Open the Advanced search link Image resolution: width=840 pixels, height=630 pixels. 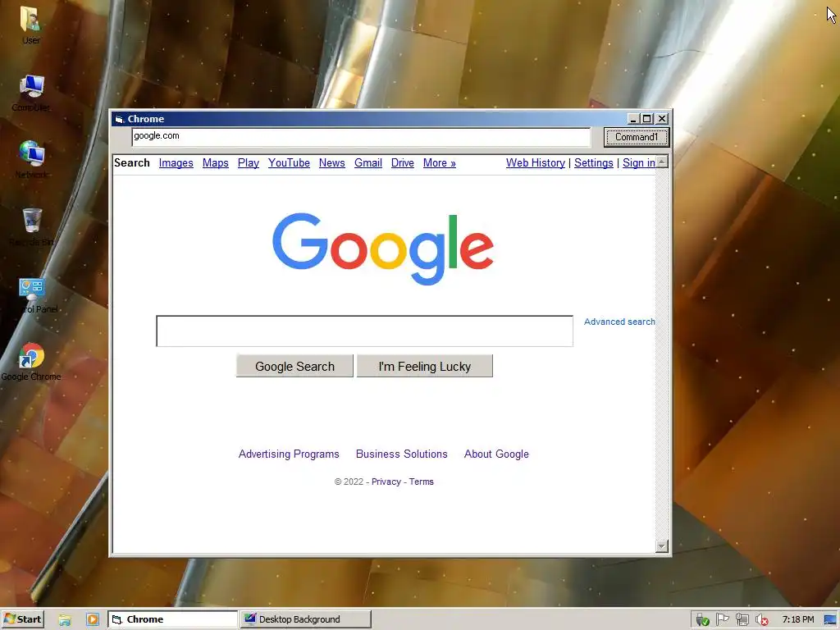point(619,322)
